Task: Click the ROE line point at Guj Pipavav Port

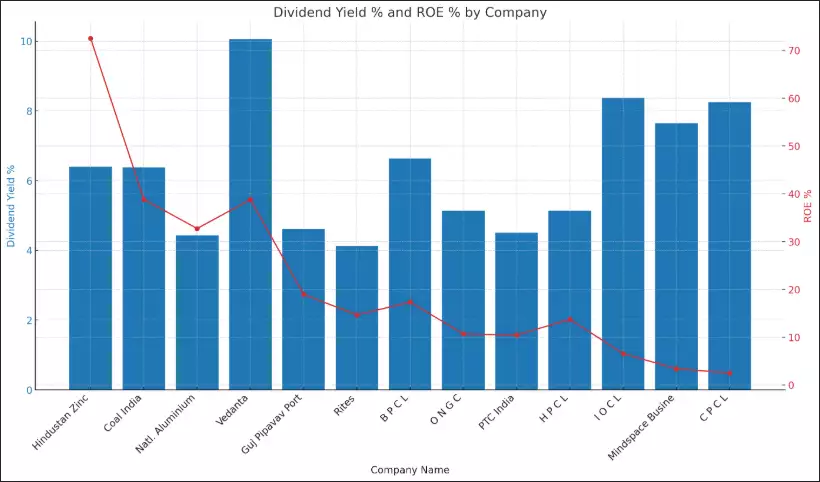Action: coord(304,295)
